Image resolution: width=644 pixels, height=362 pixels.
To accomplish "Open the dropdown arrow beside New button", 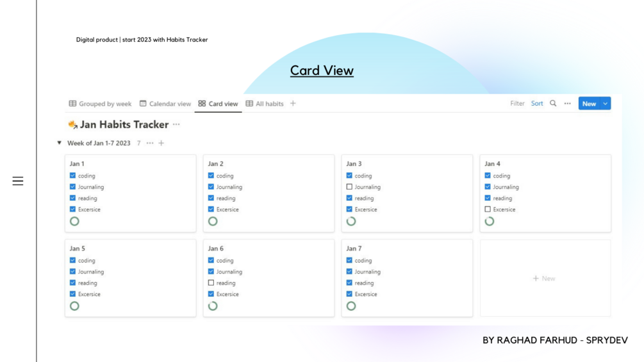I will pos(606,103).
